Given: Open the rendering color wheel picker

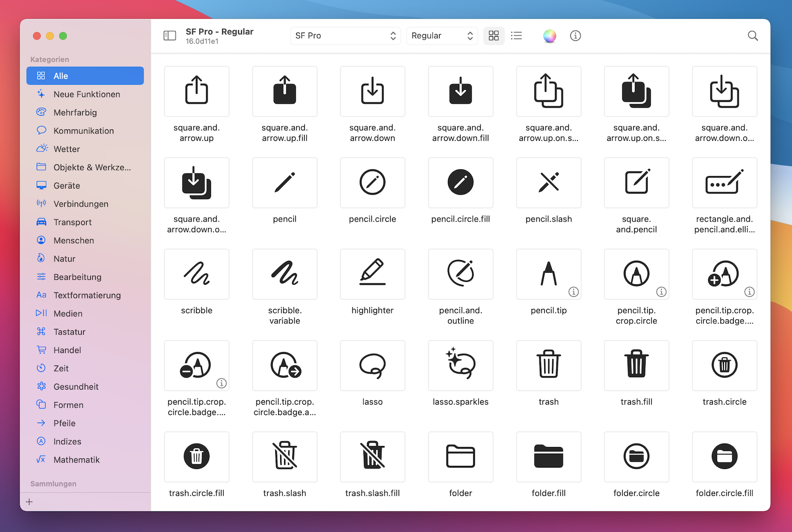Looking at the screenshot, I should [549, 36].
